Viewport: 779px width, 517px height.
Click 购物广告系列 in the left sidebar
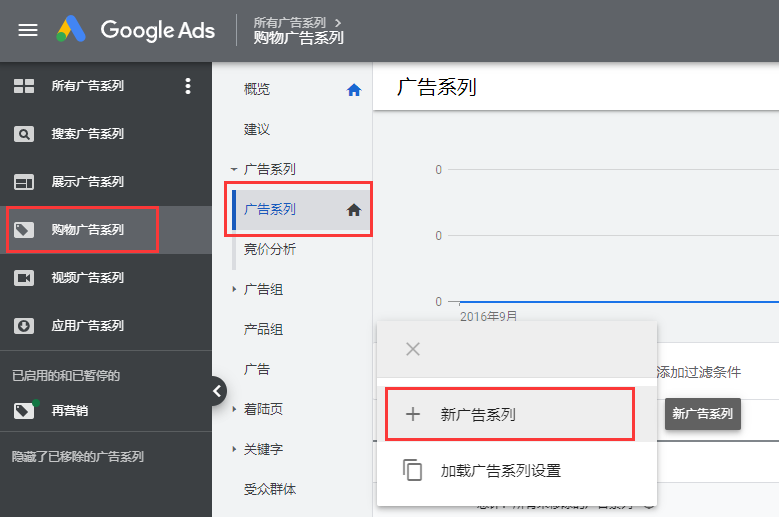tap(87, 230)
